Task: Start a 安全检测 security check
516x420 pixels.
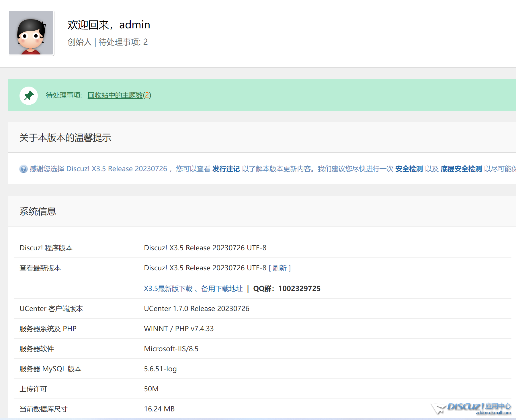Action: 409,169
